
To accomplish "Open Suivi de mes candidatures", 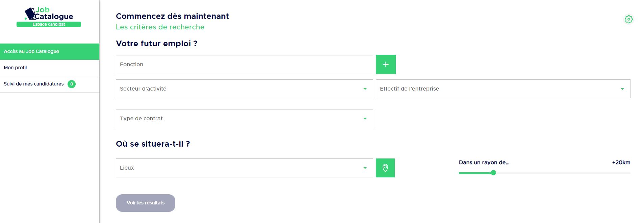I will coord(33,84).
